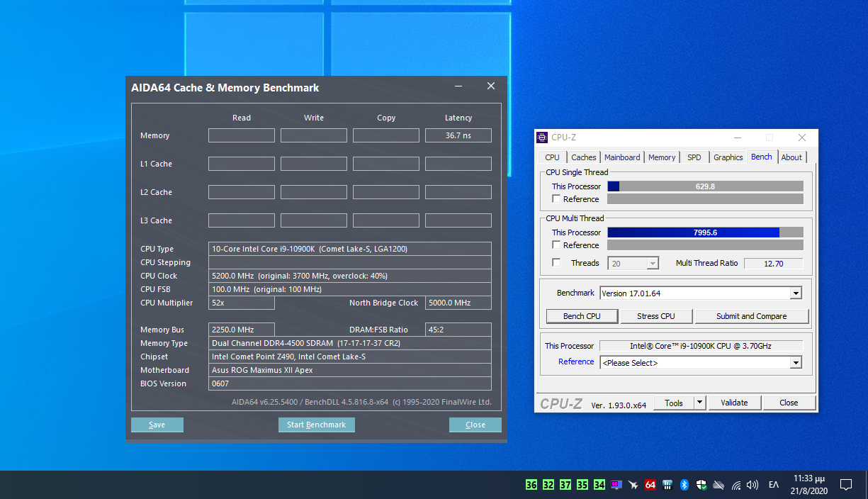Switch to the SPD tab
This screenshot has height=499, width=868.
click(x=694, y=157)
